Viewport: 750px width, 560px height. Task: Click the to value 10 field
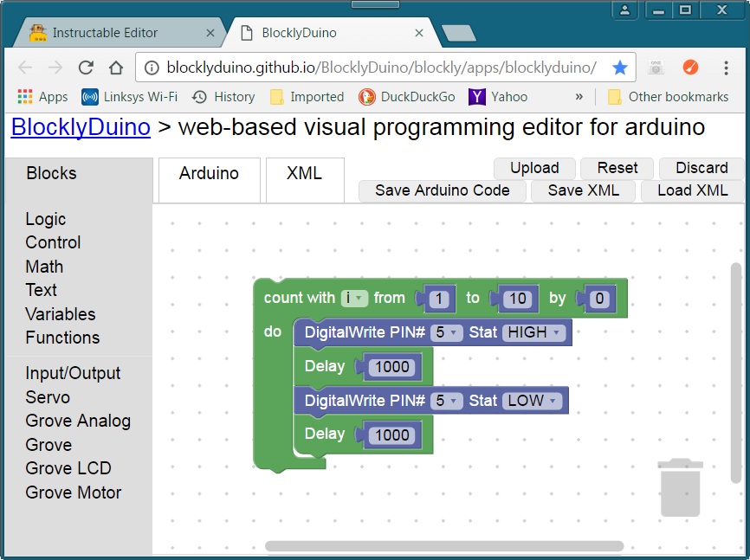(x=518, y=299)
